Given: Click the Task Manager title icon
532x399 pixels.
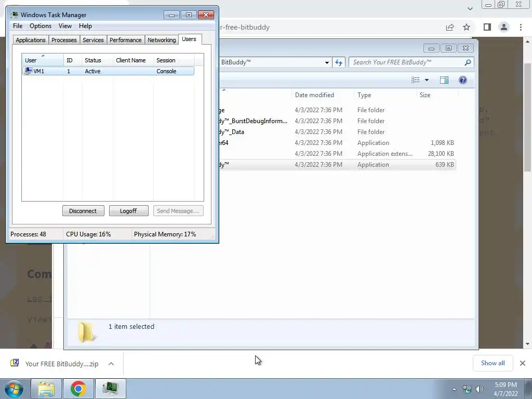Looking at the screenshot, I should pyautogui.click(x=15, y=15).
